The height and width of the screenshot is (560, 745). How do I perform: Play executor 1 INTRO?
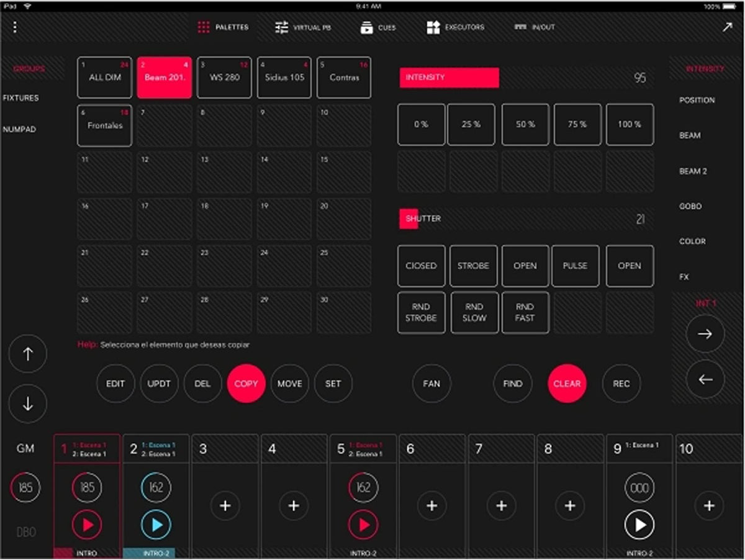pos(88,525)
